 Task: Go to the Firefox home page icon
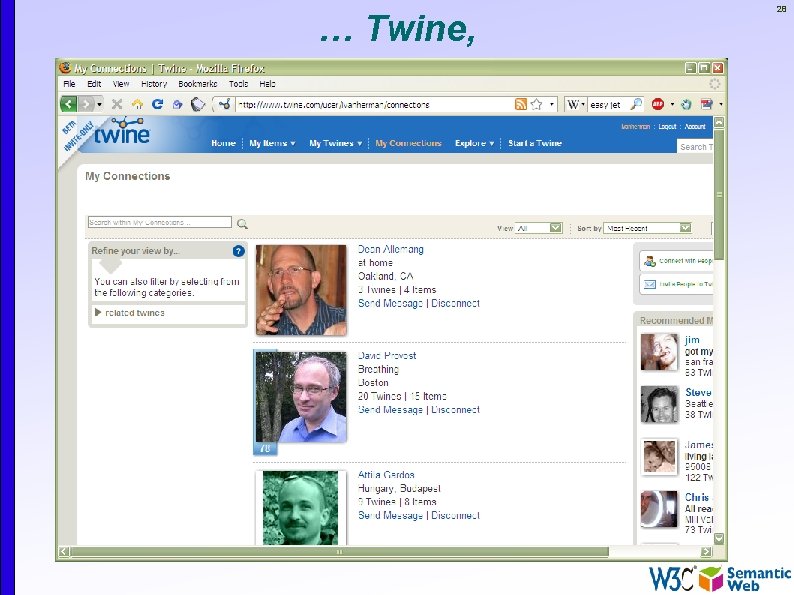click(137, 104)
